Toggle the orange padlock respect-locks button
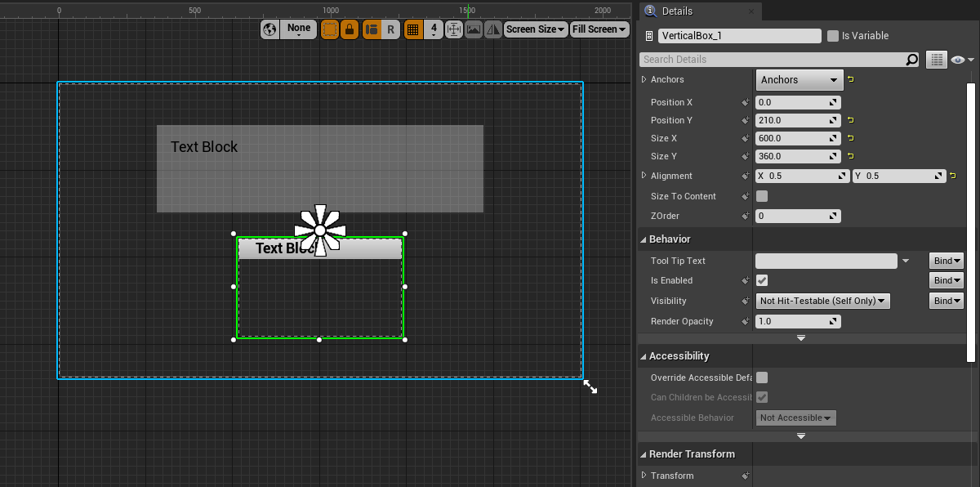Image resolution: width=980 pixels, height=487 pixels. tap(350, 29)
